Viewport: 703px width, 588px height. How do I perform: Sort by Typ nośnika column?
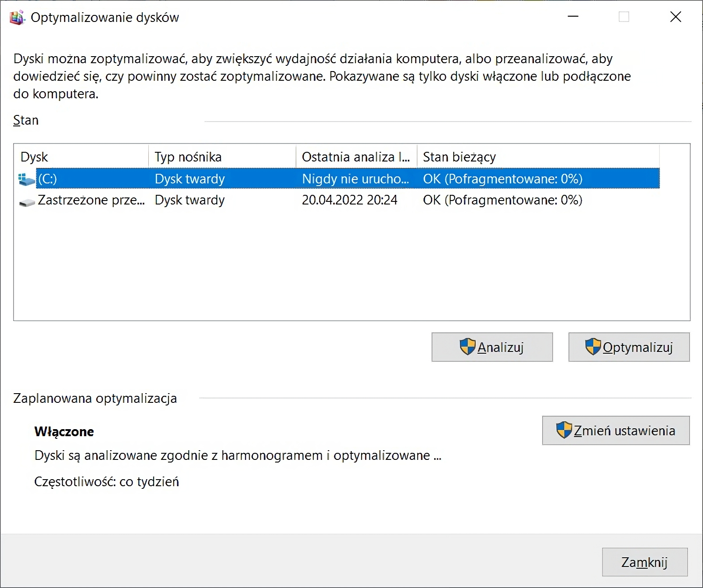tap(188, 156)
